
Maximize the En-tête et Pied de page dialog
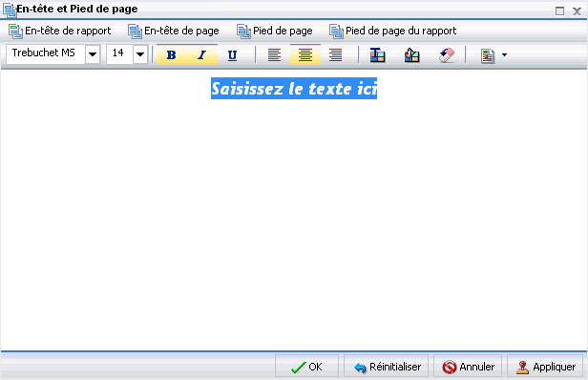(x=559, y=11)
